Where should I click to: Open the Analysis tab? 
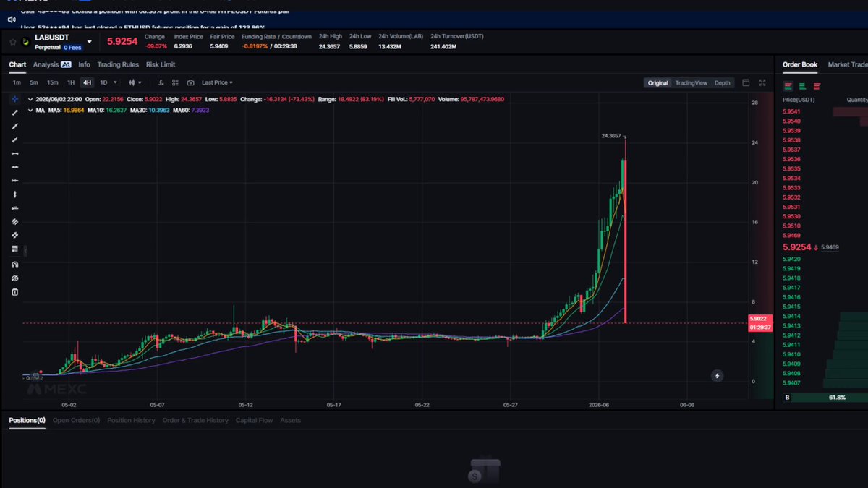click(x=46, y=64)
